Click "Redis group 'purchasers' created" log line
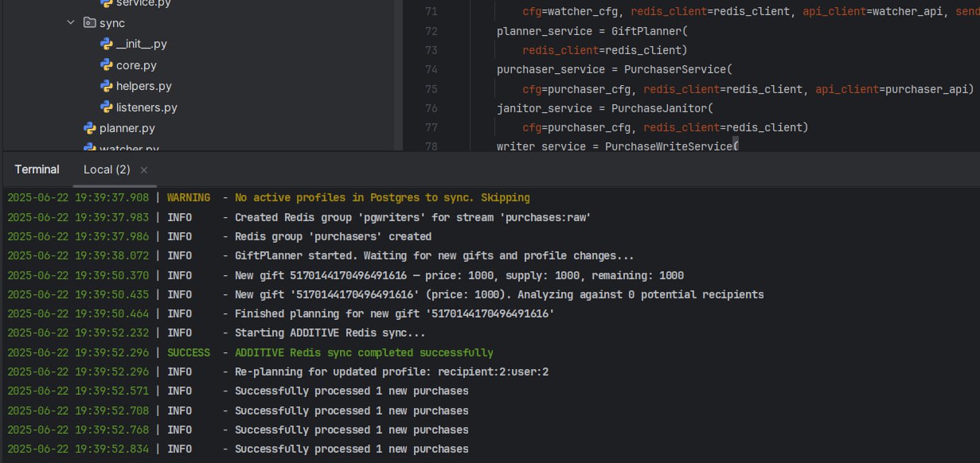The height and width of the screenshot is (463, 980). tap(333, 236)
